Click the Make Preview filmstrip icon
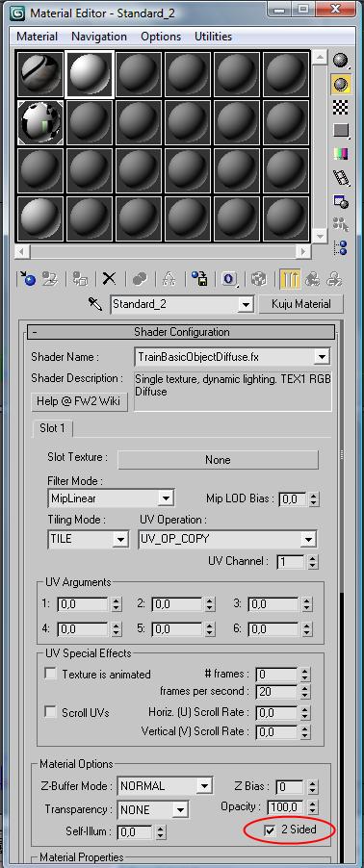364x868 pixels. click(x=341, y=178)
